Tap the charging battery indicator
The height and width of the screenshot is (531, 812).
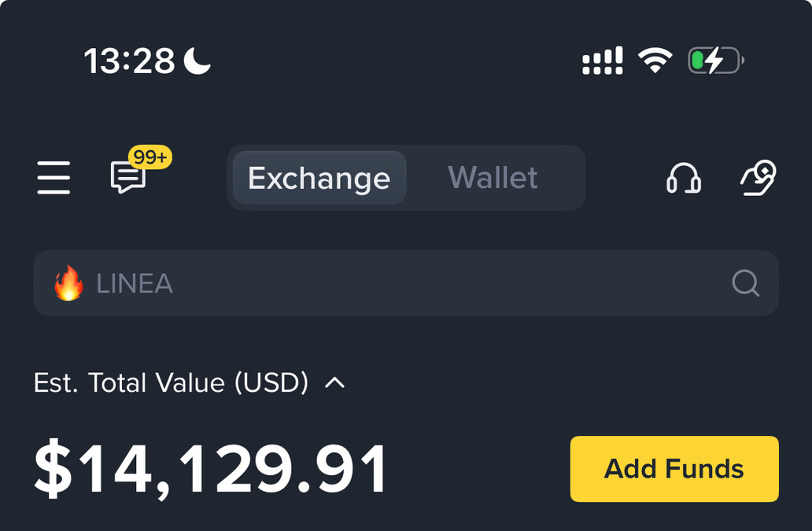coord(716,60)
